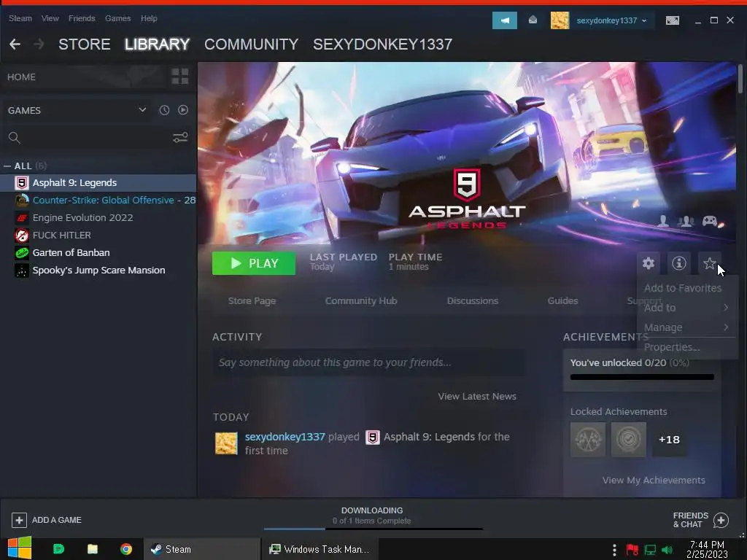The image size is (747, 560).
Task: Open the Store Page link
Action: tap(252, 301)
